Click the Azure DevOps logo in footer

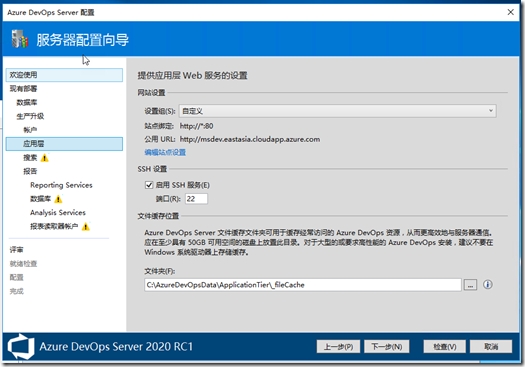click(x=21, y=346)
